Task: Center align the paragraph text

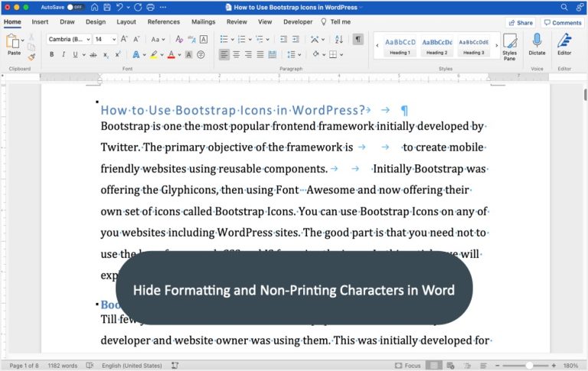Action: pos(237,55)
